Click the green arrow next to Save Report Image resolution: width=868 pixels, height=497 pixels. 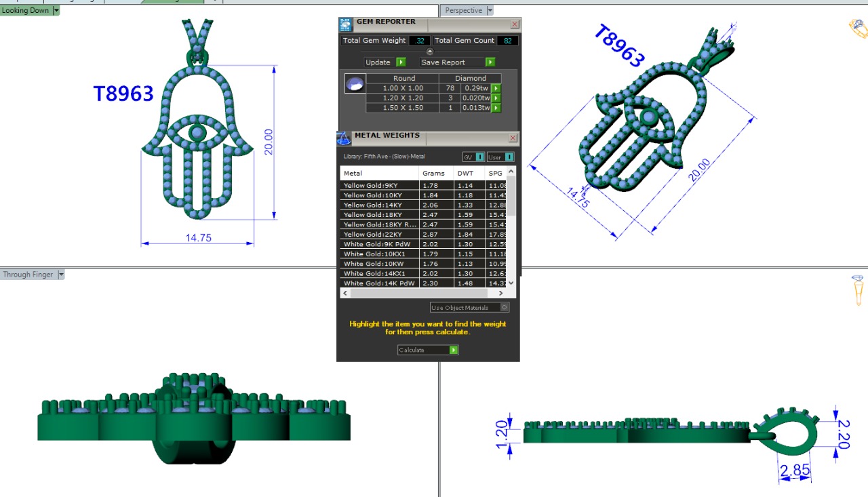pyautogui.click(x=490, y=62)
